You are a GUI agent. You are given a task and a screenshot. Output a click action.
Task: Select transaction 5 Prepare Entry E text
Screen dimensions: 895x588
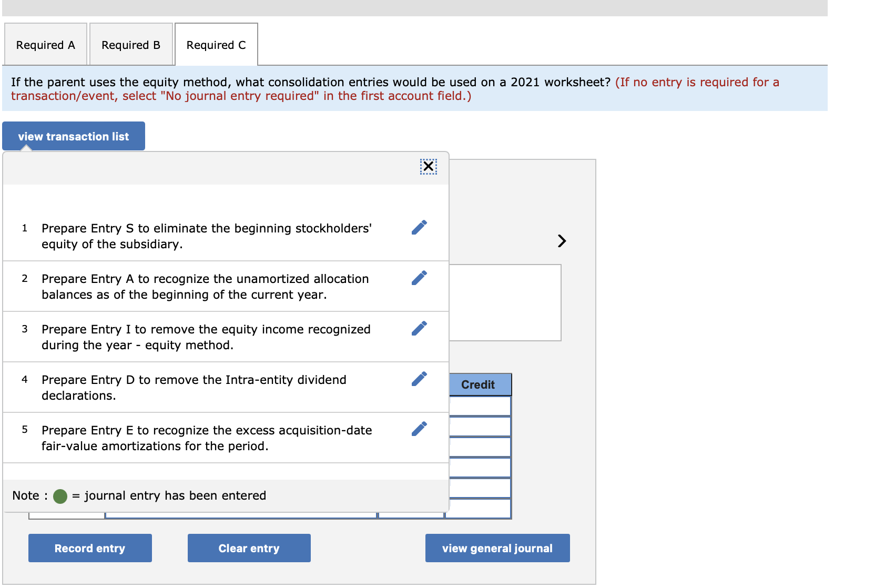tap(207, 438)
